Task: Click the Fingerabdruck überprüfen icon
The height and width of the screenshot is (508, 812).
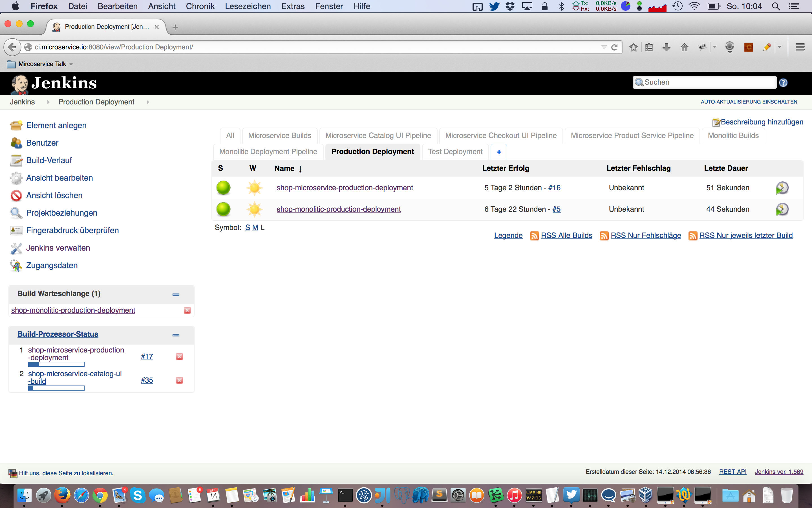Action: click(16, 230)
